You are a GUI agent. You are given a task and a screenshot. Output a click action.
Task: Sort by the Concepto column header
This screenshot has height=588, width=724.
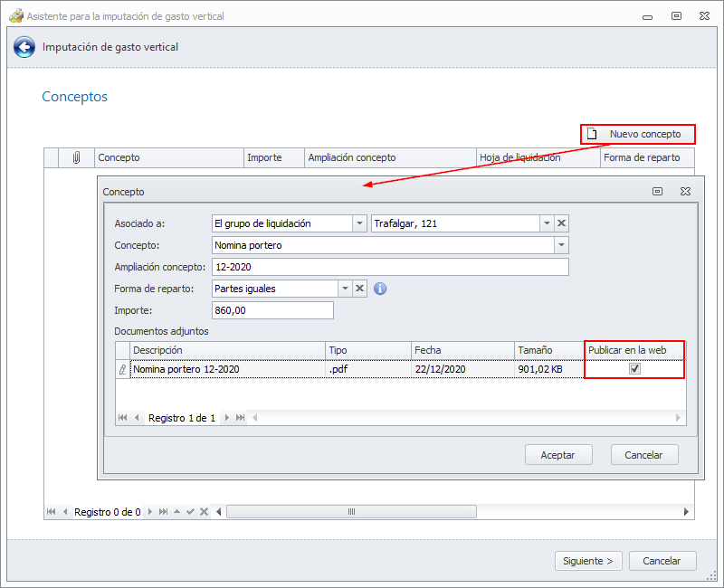pyautogui.click(x=169, y=157)
